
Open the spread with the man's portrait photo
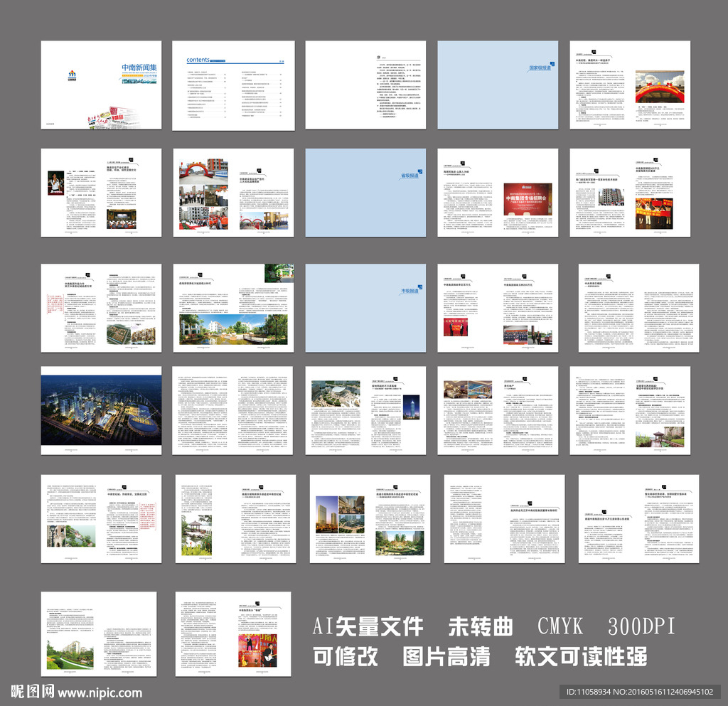[101, 193]
